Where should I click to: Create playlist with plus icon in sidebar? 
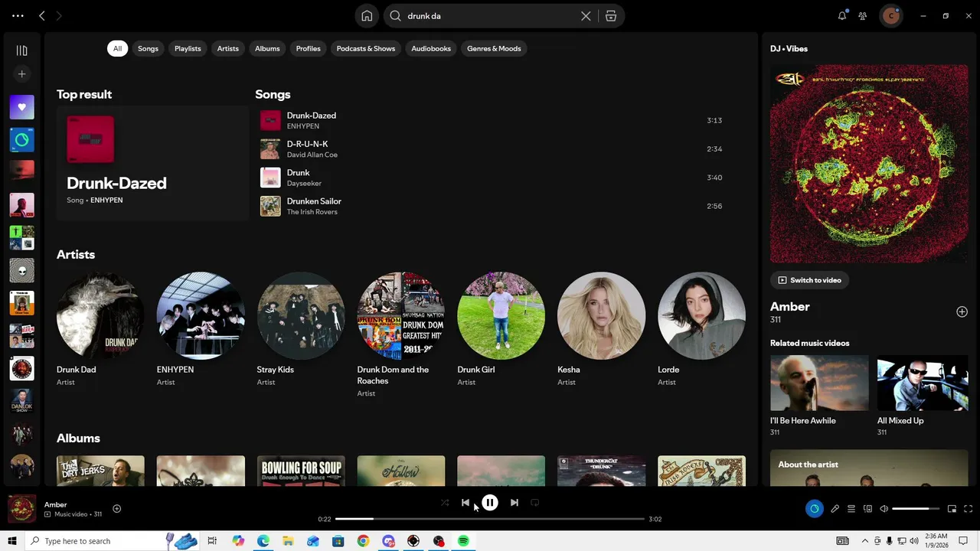pos(21,74)
